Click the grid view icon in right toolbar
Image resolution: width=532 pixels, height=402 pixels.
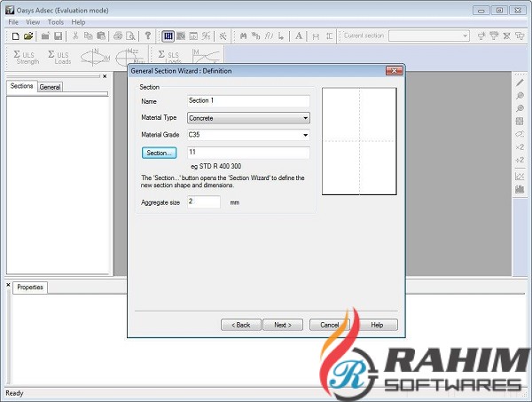pyautogui.click(x=520, y=122)
